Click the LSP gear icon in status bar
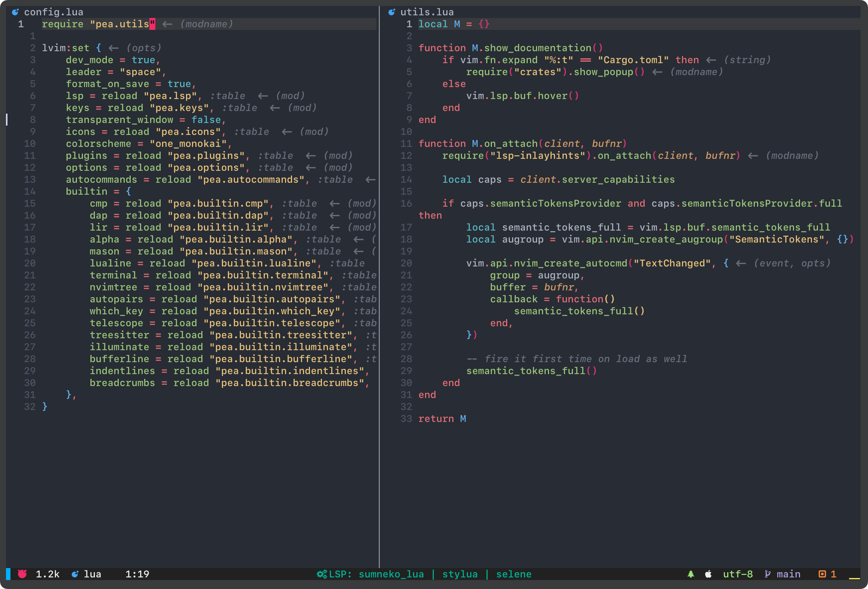Screen dimensions: 868x589 [322, 574]
